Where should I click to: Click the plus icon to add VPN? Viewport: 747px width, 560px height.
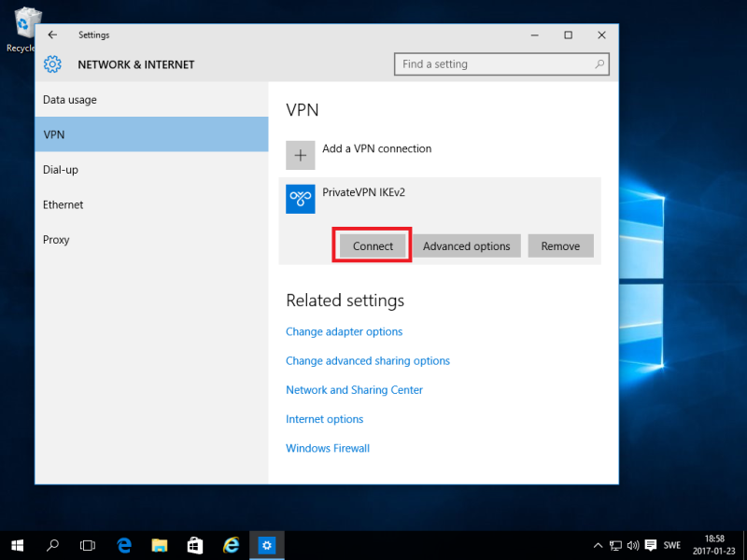(x=300, y=155)
